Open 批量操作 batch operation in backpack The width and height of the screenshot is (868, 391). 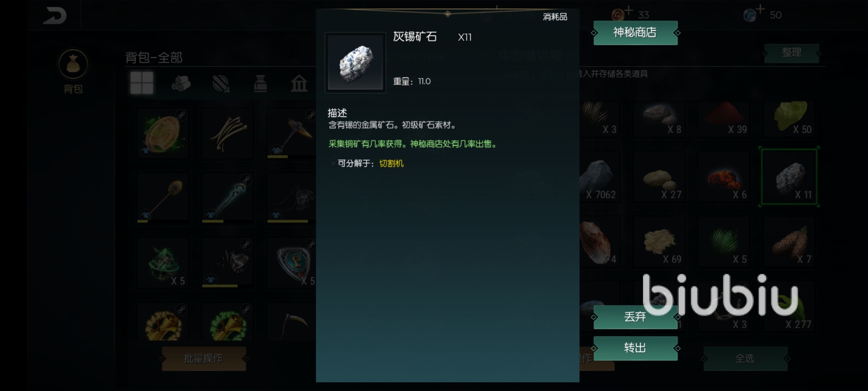[x=204, y=358]
